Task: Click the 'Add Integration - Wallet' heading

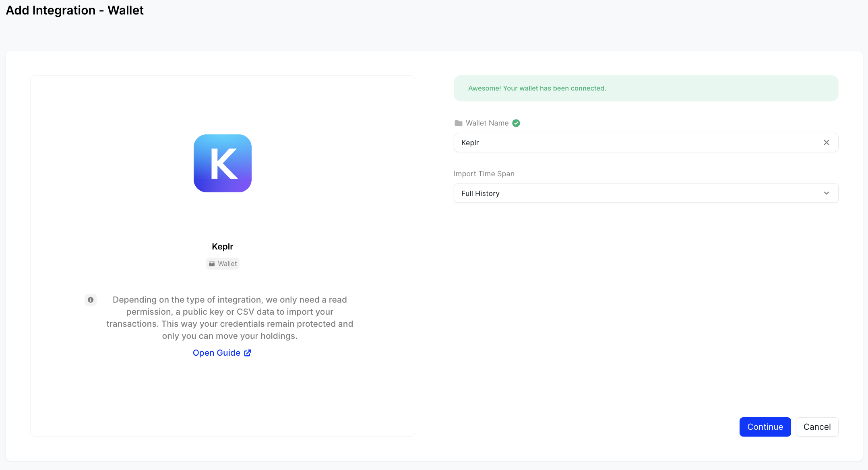Action: 74,10
